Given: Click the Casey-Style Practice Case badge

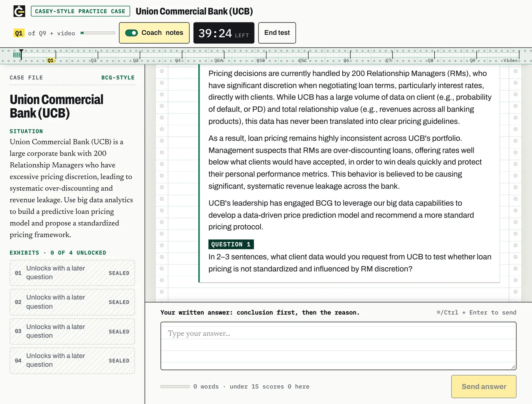Looking at the screenshot, I should [x=80, y=11].
